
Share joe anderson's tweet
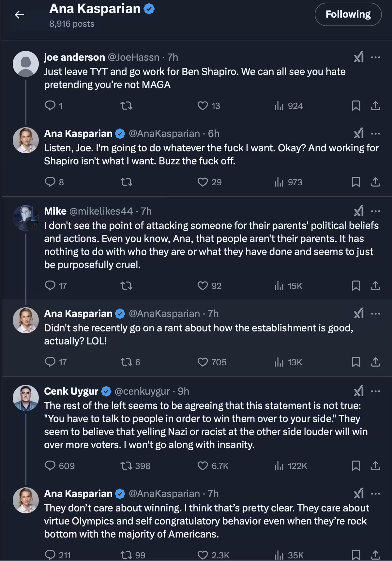376,106
